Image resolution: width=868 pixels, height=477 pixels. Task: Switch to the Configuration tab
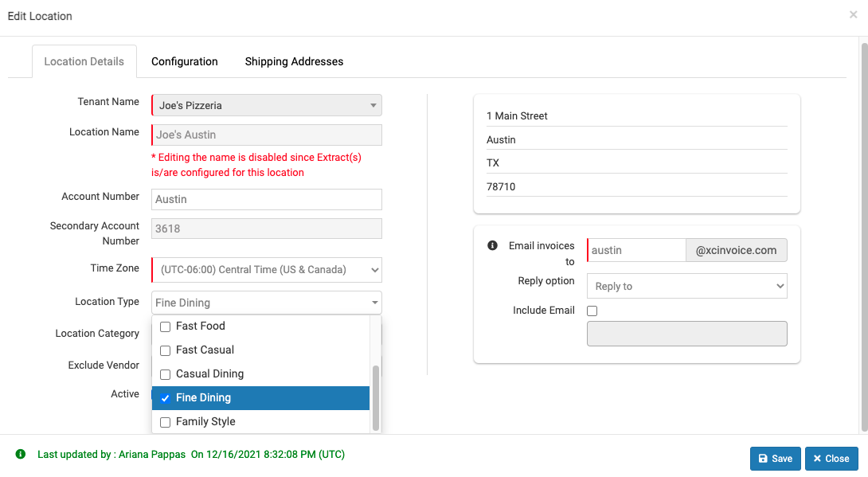tap(185, 61)
